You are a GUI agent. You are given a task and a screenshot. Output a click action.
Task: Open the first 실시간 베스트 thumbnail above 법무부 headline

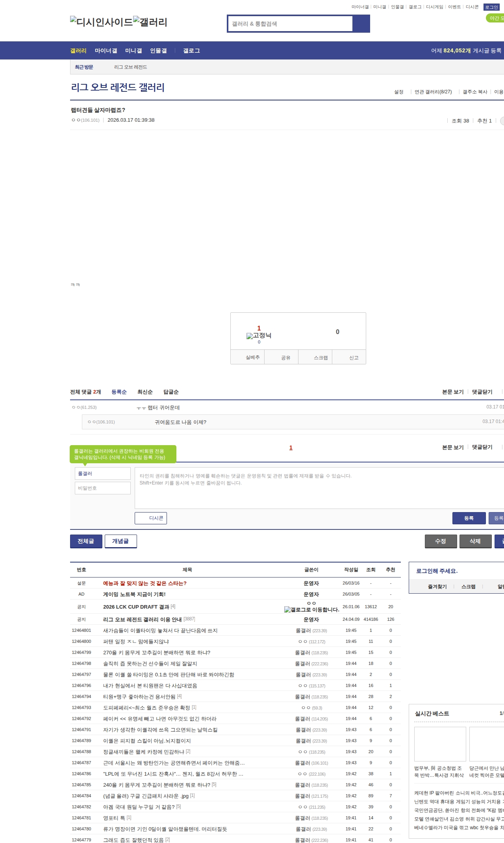pos(440,744)
